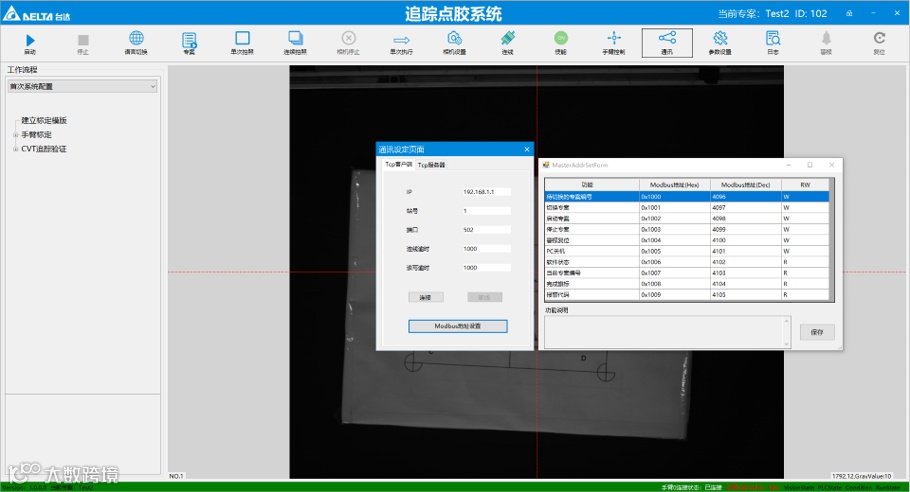Switch to the Tcp服务器 tab

pyautogui.click(x=431, y=165)
